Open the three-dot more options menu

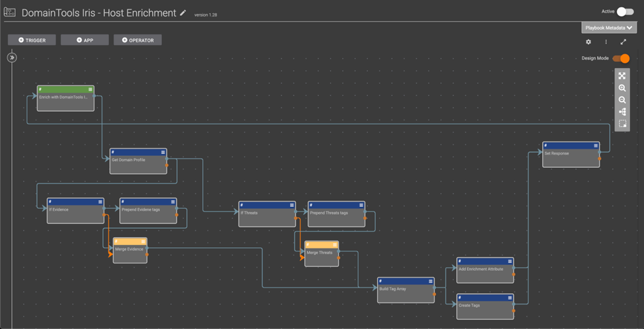tap(606, 42)
